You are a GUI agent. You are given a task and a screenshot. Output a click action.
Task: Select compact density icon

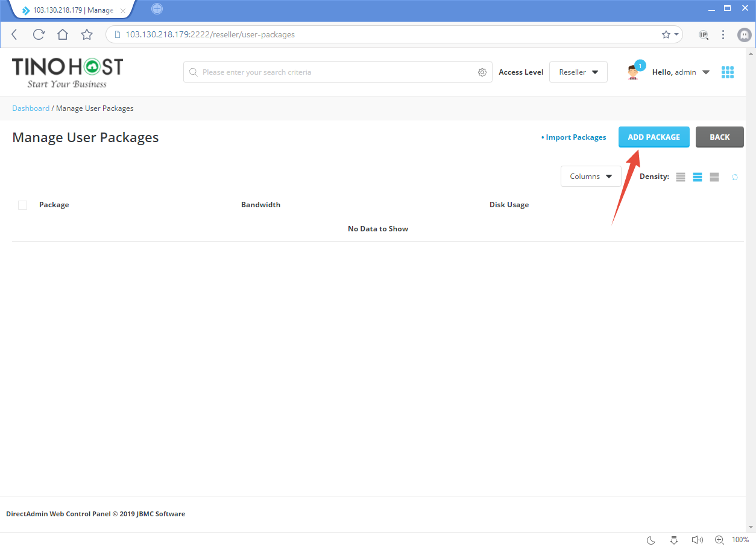point(681,177)
